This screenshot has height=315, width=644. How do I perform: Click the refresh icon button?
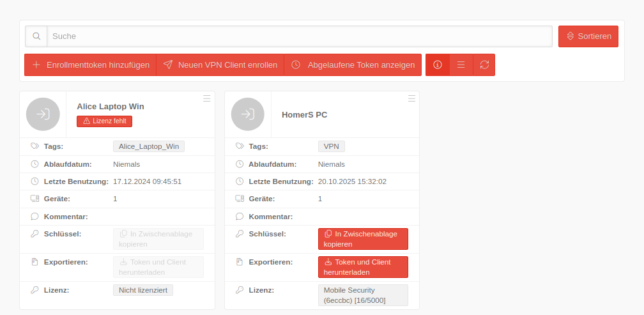(484, 65)
